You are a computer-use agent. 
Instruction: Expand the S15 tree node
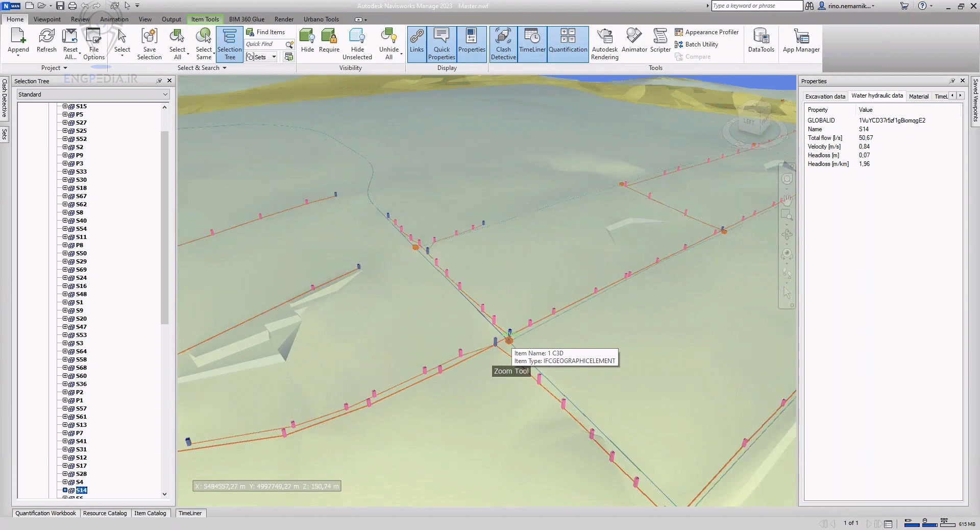click(65, 106)
